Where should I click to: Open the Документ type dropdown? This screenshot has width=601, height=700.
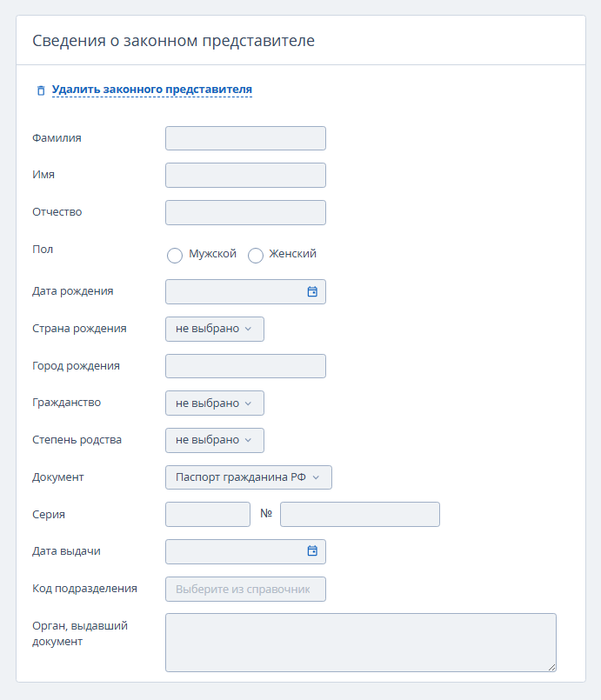[x=248, y=477]
